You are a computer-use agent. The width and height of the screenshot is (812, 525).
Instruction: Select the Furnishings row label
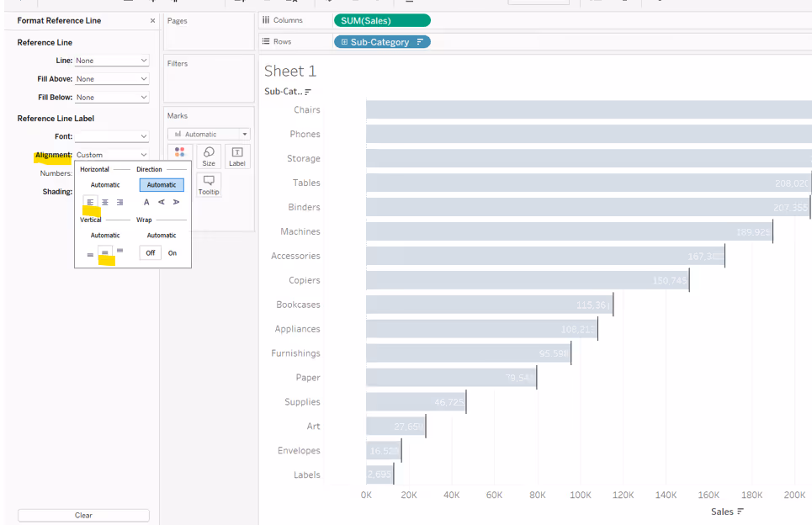(x=295, y=353)
